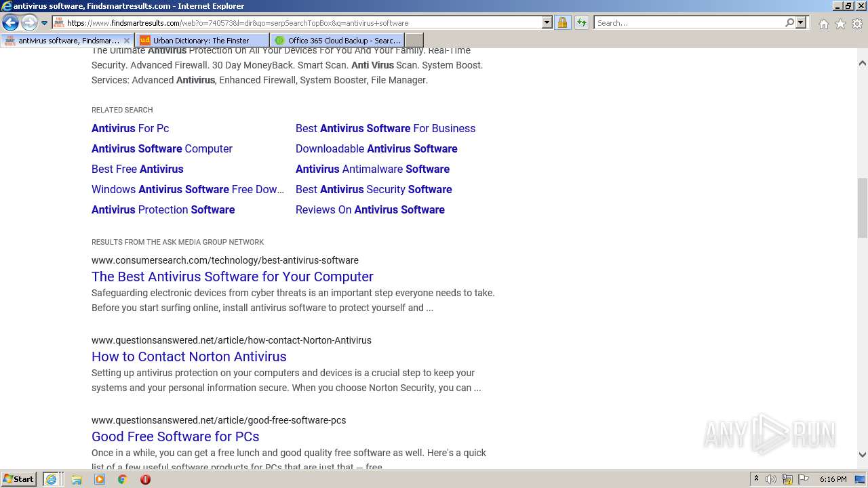Show hidden tray icons arrow
Screen dimensions: 868x488
(x=756, y=479)
